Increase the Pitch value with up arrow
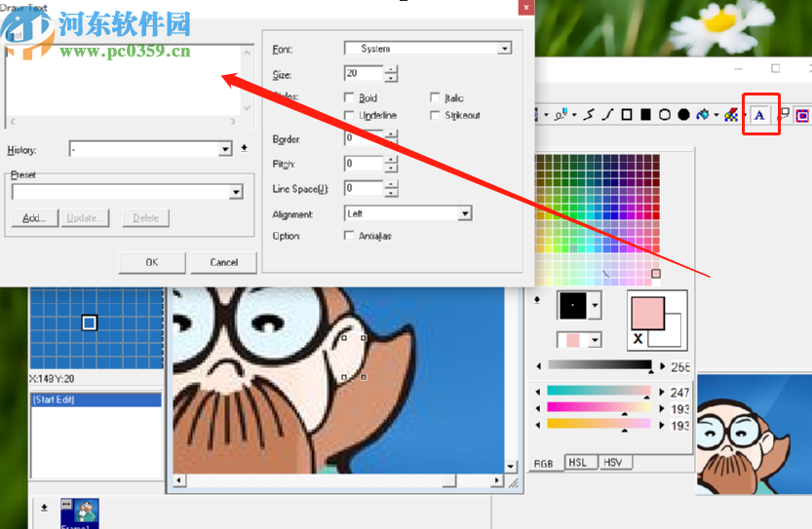 [392, 160]
